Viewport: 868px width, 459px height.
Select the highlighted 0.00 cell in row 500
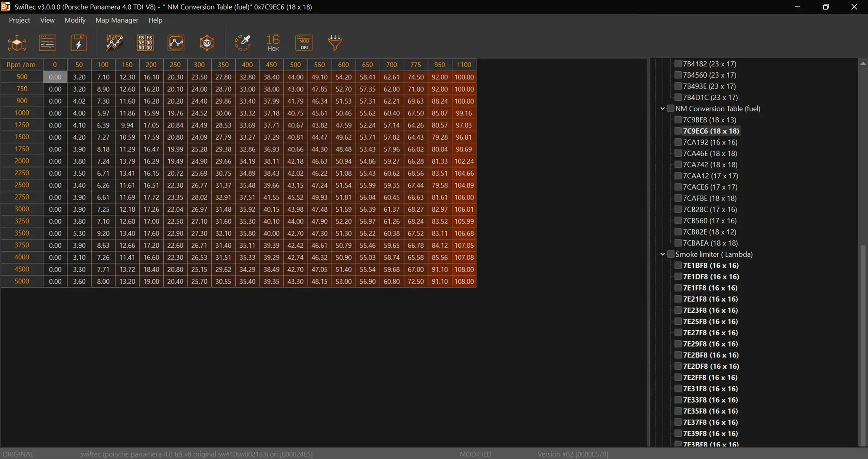click(55, 77)
